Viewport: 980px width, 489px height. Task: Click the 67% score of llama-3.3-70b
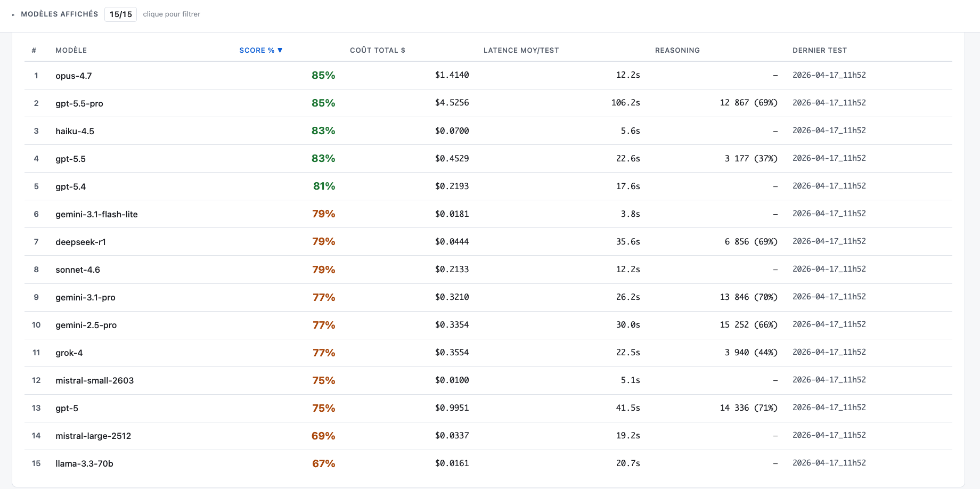point(324,463)
